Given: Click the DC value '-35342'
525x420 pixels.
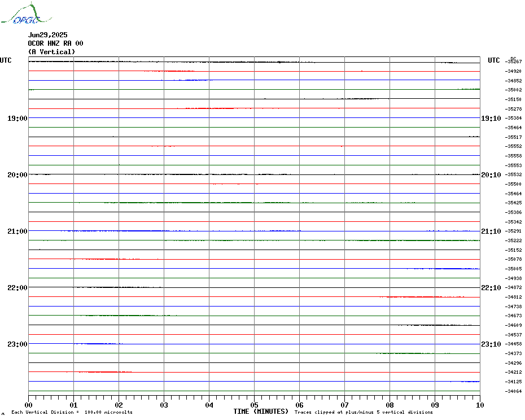Looking at the screenshot, I should (x=513, y=222).
